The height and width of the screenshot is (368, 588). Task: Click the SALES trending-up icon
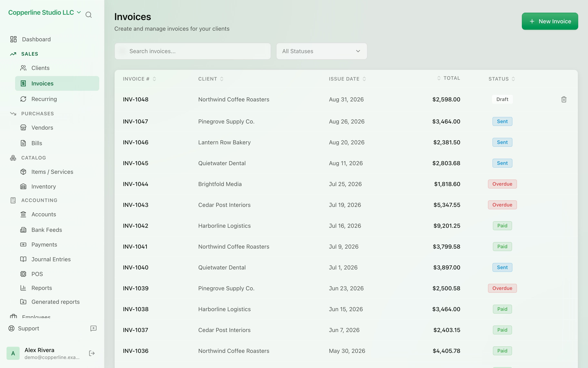point(13,54)
